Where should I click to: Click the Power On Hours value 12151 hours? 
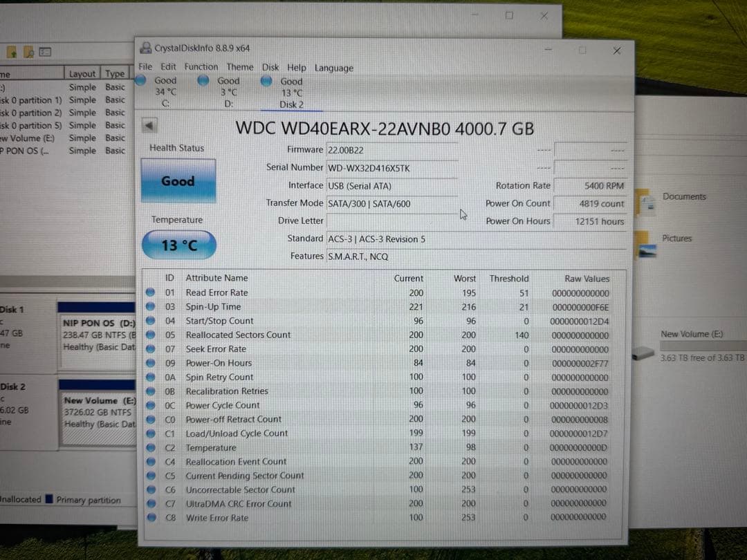pos(590,221)
